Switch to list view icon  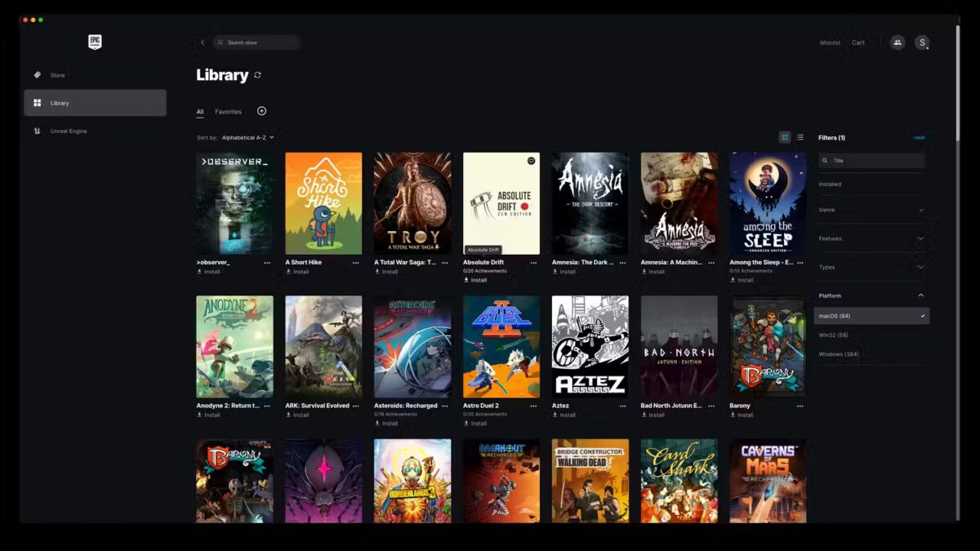pos(800,137)
